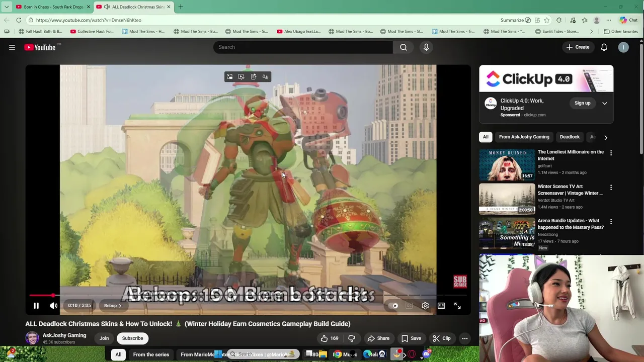Switch to theater mode

pyautogui.click(x=441, y=306)
